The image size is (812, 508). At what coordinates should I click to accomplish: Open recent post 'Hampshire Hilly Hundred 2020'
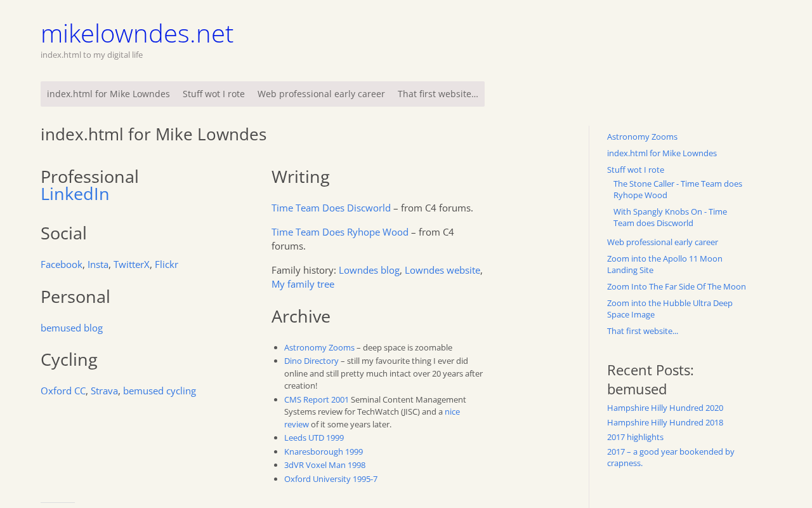665,408
